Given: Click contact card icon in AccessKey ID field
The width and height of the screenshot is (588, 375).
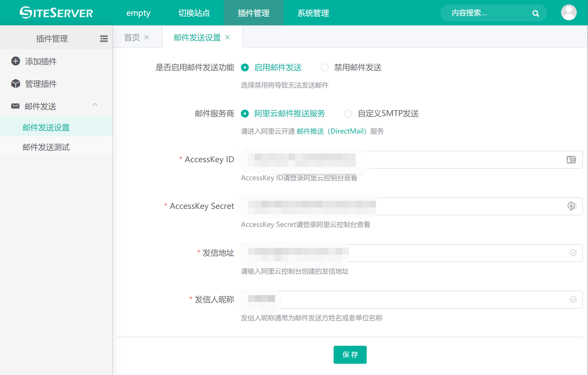Looking at the screenshot, I should 571,160.
